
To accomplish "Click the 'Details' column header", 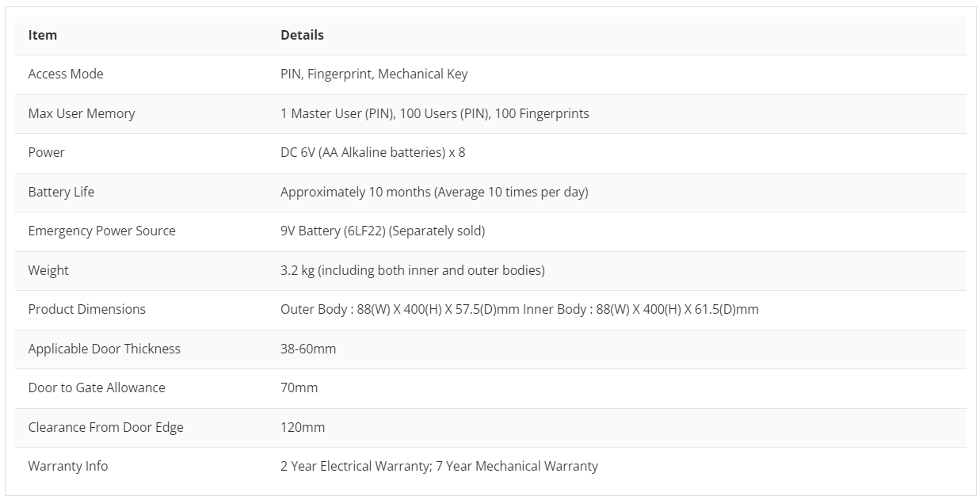I will click(x=302, y=35).
